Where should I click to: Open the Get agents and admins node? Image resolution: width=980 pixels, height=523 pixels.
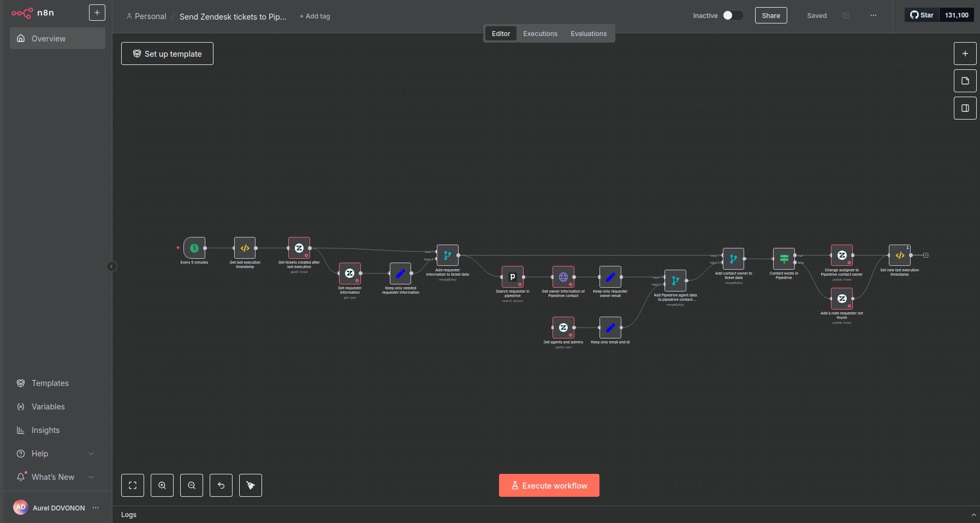pos(563,328)
